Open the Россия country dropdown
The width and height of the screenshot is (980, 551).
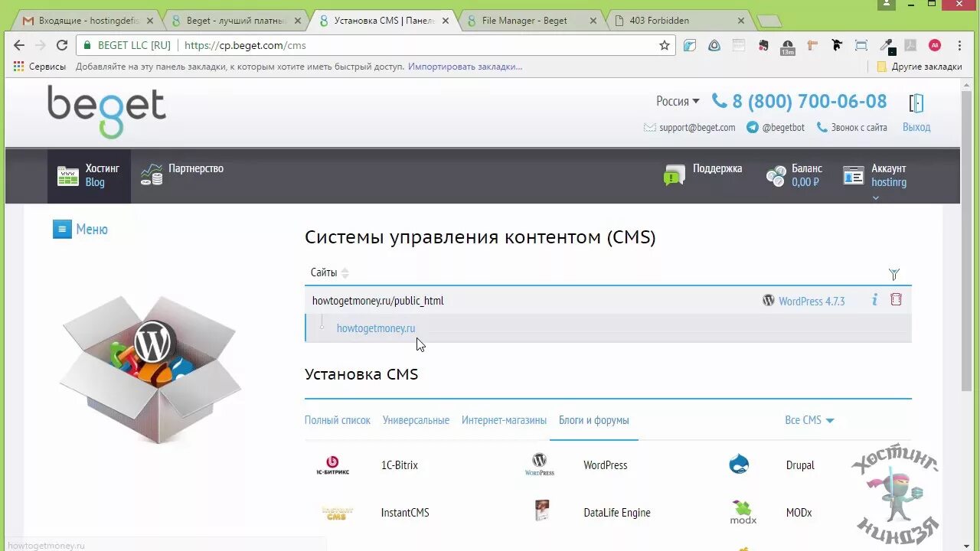(x=678, y=101)
